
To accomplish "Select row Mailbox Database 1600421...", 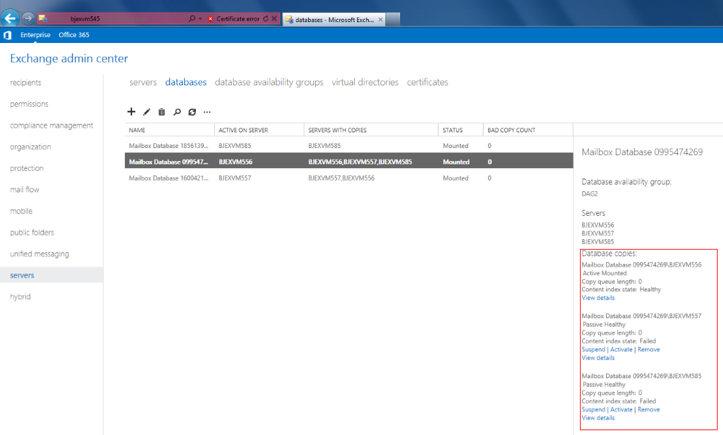I will [349, 178].
